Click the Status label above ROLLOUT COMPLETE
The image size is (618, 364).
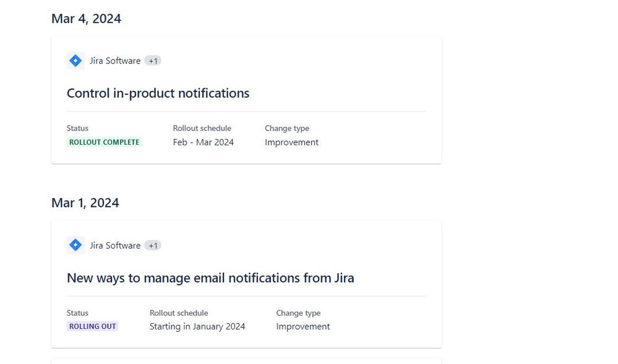(77, 129)
